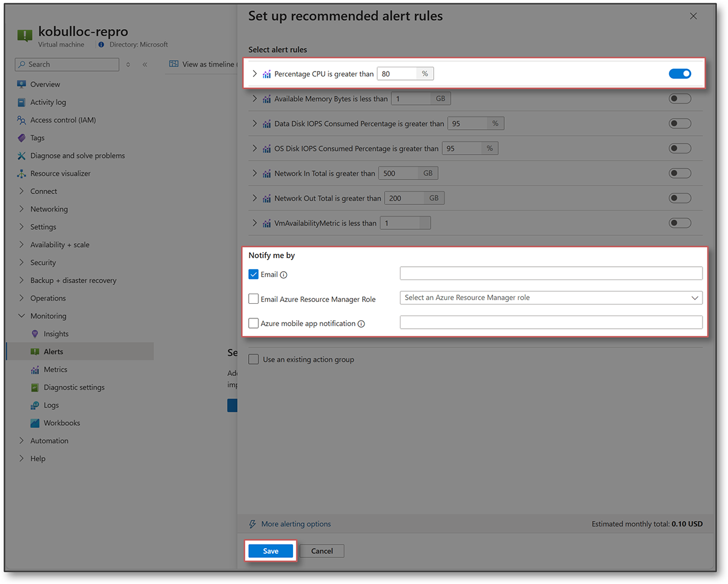Click the View as timeline icon
This screenshot has height=584, width=728.
coord(174,64)
